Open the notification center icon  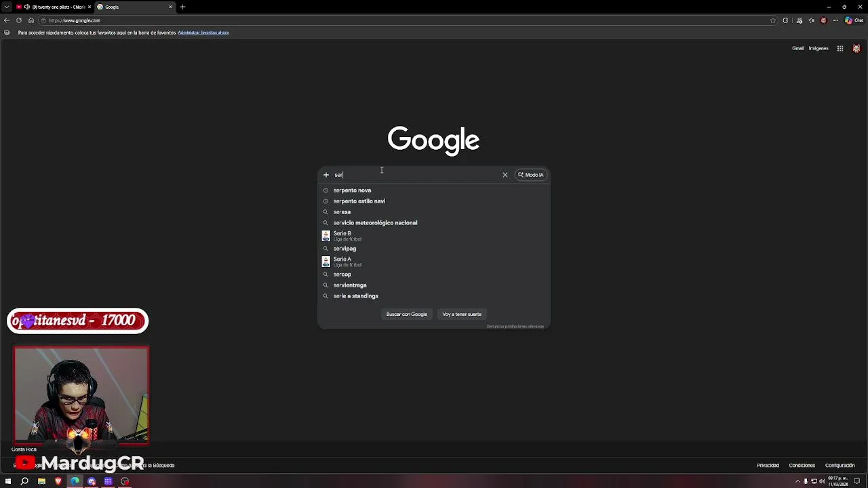(856, 481)
